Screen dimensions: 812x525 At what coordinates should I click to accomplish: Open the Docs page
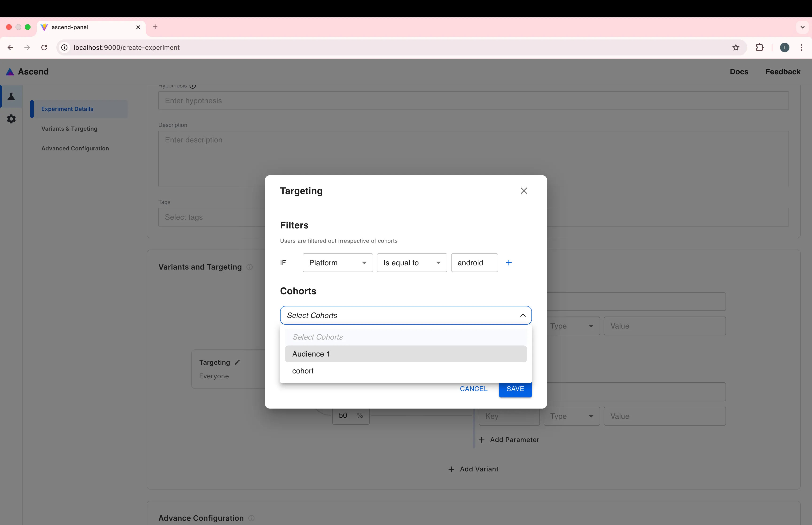tap(739, 72)
